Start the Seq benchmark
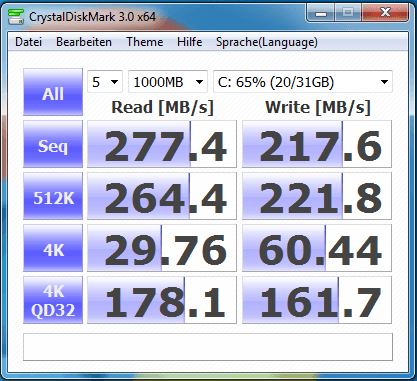 coord(53,144)
